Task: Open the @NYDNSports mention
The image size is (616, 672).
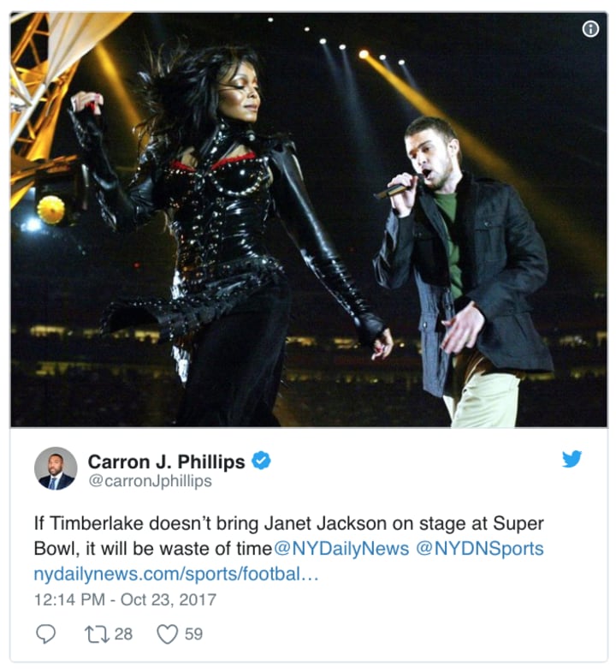Action: pyautogui.click(x=480, y=548)
